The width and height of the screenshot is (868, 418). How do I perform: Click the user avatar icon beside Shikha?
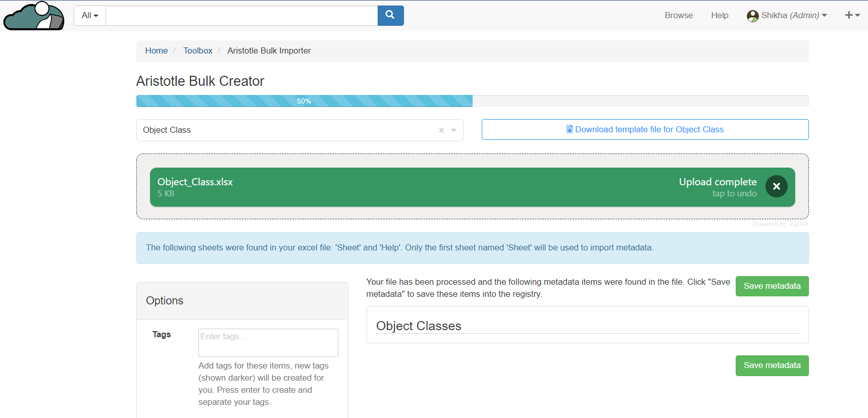click(x=752, y=16)
